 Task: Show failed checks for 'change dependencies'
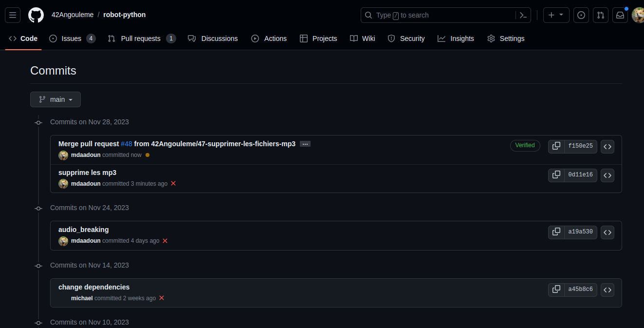tap(162, 298)
